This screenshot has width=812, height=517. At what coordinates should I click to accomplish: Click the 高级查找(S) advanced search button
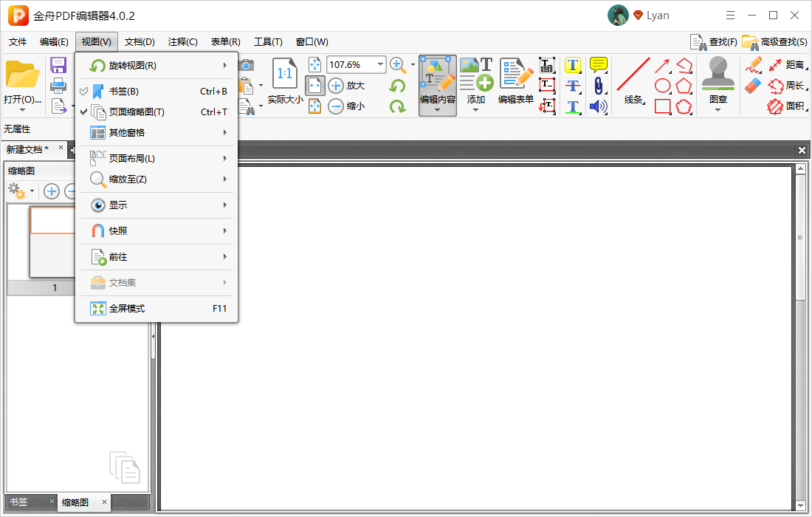coord(774,42)
